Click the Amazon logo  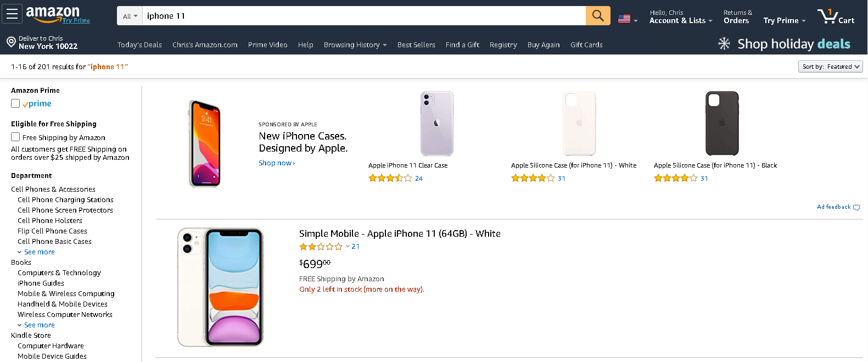click(53, 14)
